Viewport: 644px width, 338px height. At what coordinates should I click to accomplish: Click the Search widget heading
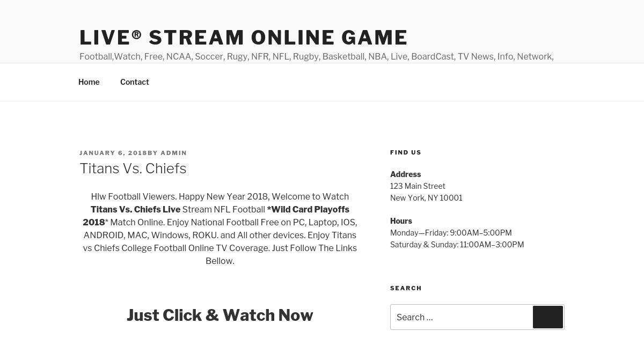click(x=406, y=288)
